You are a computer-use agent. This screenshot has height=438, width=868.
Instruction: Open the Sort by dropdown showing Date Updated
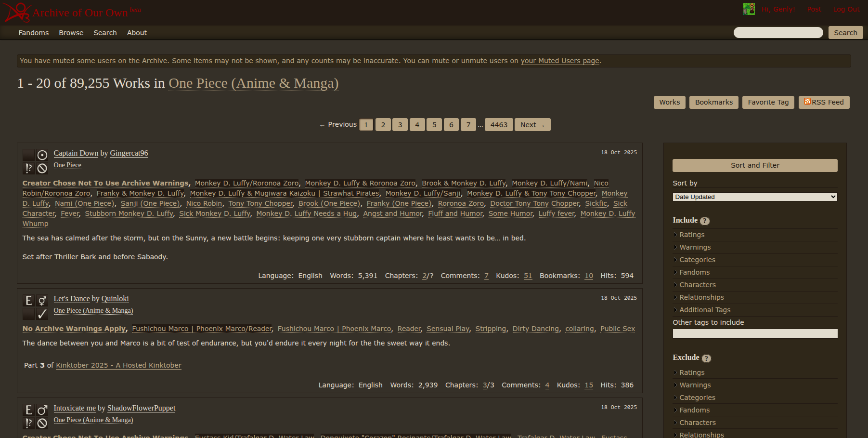click(754, 197)
